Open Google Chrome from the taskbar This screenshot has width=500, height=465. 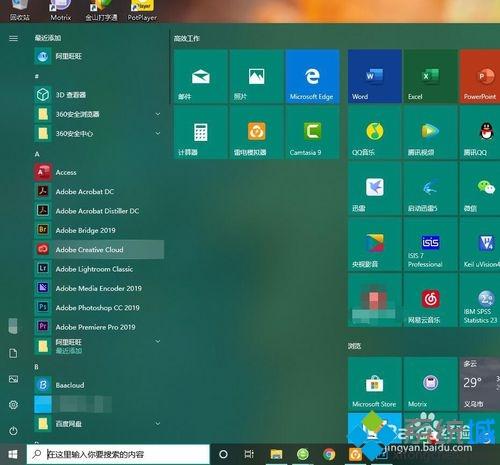(x=329, y=454)
